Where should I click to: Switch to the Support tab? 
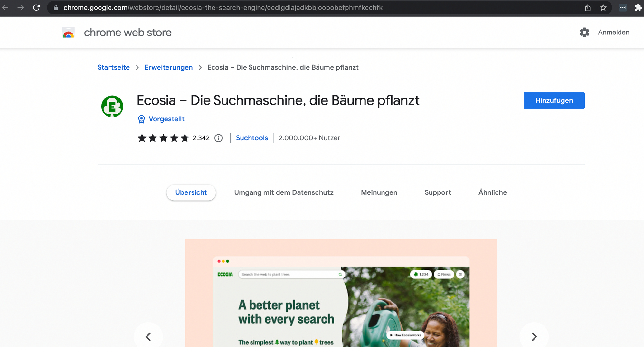[438, 192]
